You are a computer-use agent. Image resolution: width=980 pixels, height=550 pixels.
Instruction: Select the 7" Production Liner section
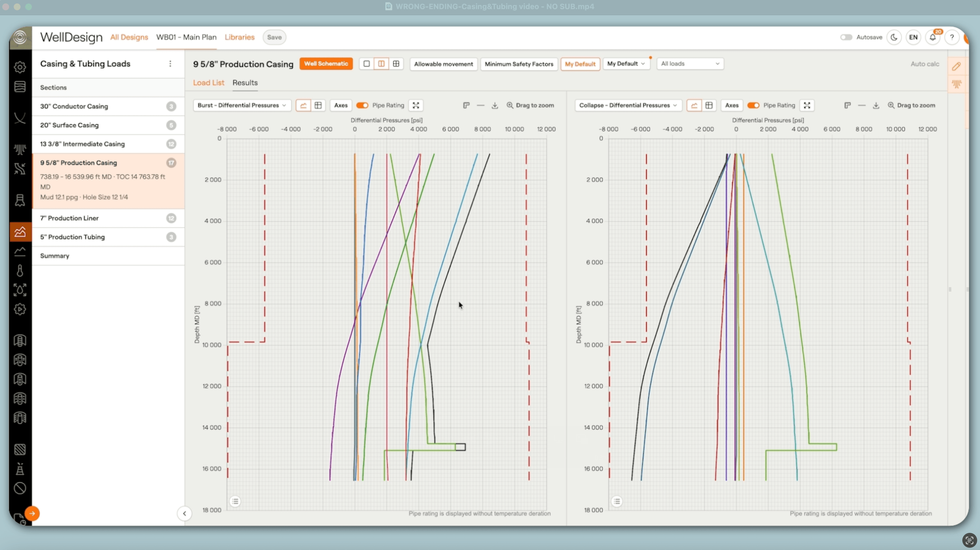click(x=70, y=218)
